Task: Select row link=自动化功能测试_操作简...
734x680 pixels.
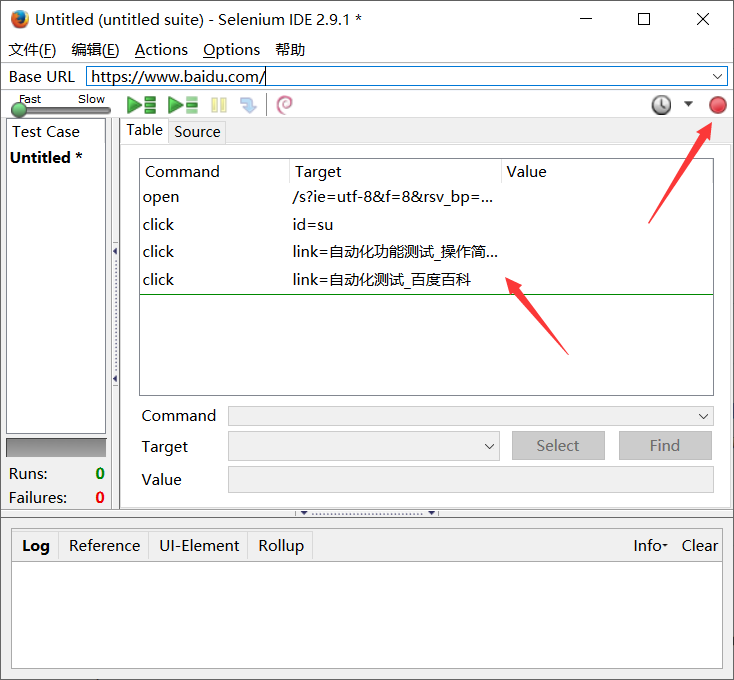Action: tap(426, 252)
